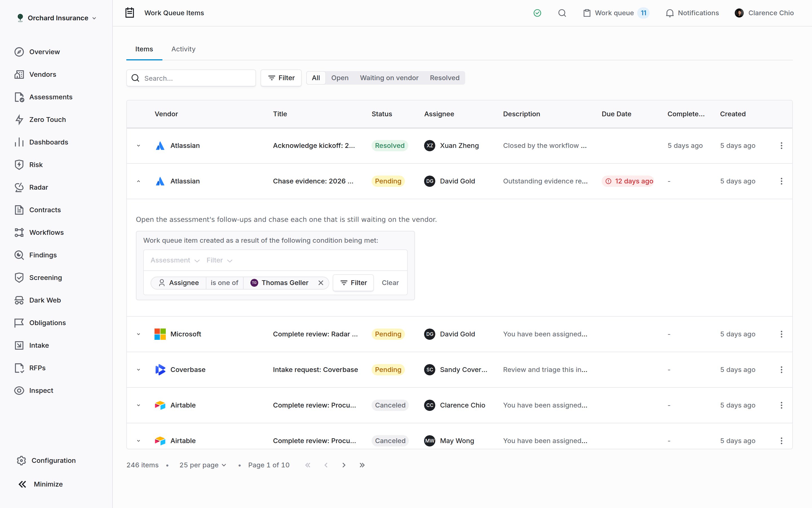Click the Obligations flag icon
The width and height of the screenshot is (812, 508).
[x=19, y=323]
